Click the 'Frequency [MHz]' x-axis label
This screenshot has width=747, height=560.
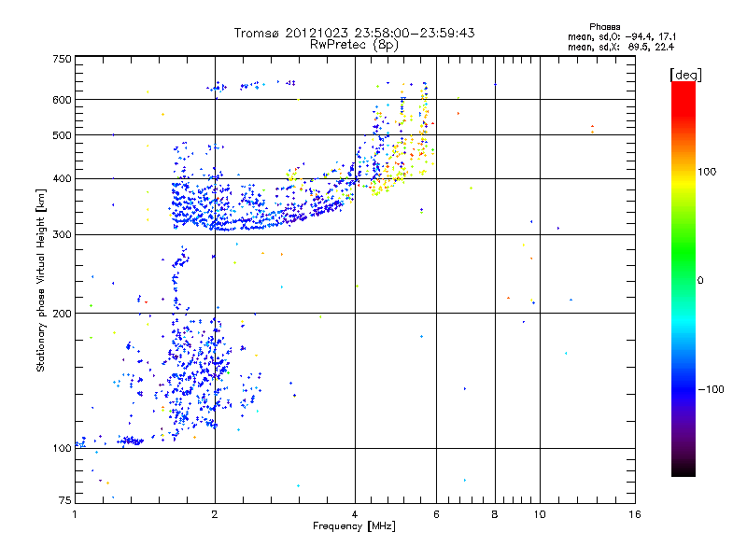[354, 526]
